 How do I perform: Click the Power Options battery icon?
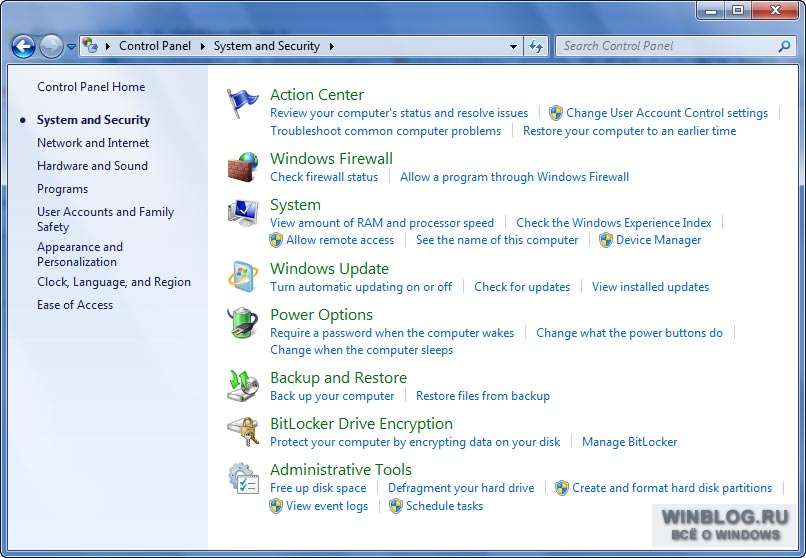pos(243,323)
